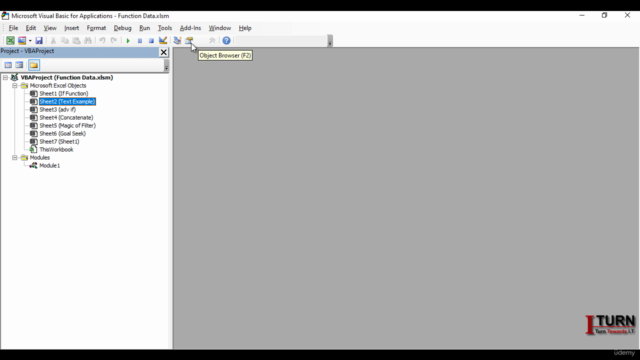Image resolution: width=640 pixels, height=360 pixels.
Task: Open the Add-Ins menu
Action: pyautogui.click(x=190, y=28)
